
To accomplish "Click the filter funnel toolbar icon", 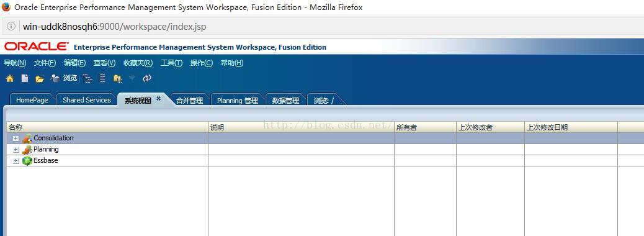I will click(x=132, y=78).
